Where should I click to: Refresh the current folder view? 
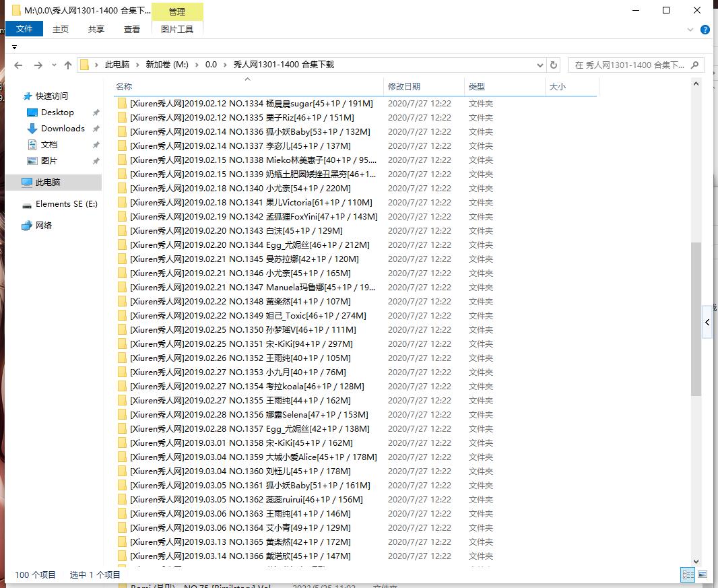point(554,65)
